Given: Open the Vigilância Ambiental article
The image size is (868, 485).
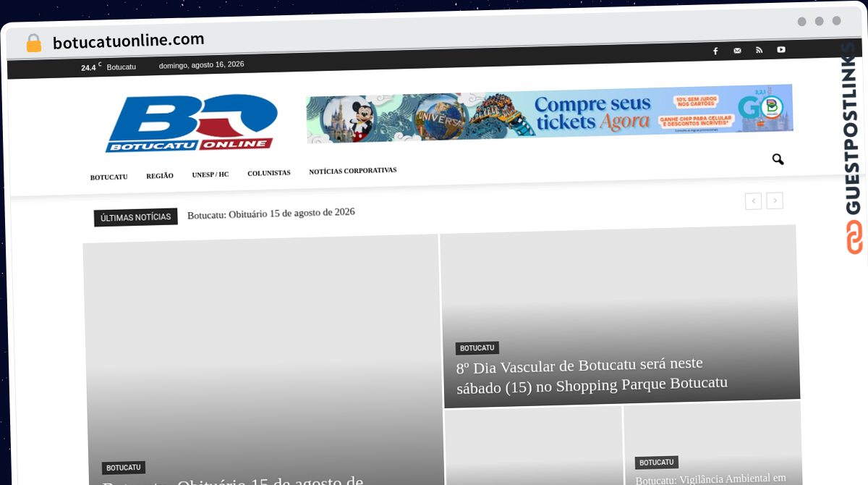Looking at the screenshot, I should [x=711, y=479].
